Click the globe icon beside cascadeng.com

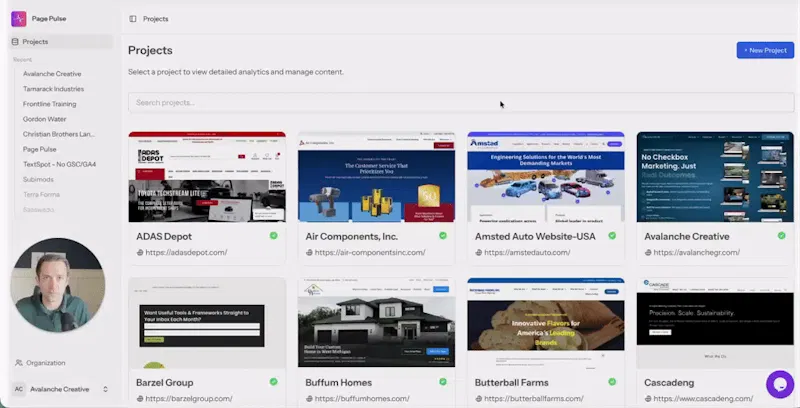pyautogui.click(x=648, y=399)
